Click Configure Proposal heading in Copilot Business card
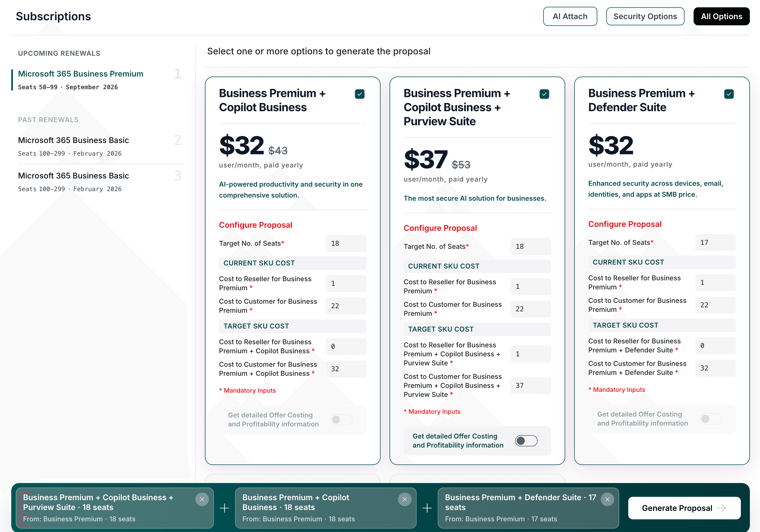760x532 pixels. tap(256, 225)
